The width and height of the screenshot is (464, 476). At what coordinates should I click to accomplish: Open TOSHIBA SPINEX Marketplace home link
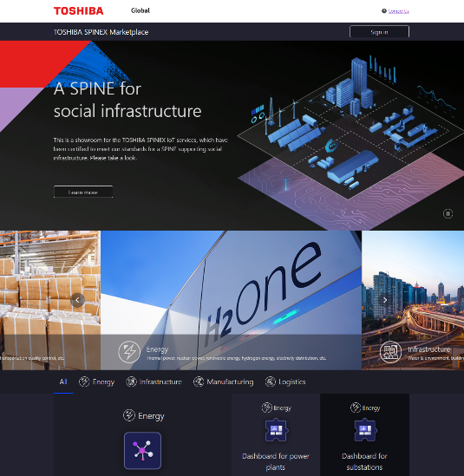[x=101, y=32]
